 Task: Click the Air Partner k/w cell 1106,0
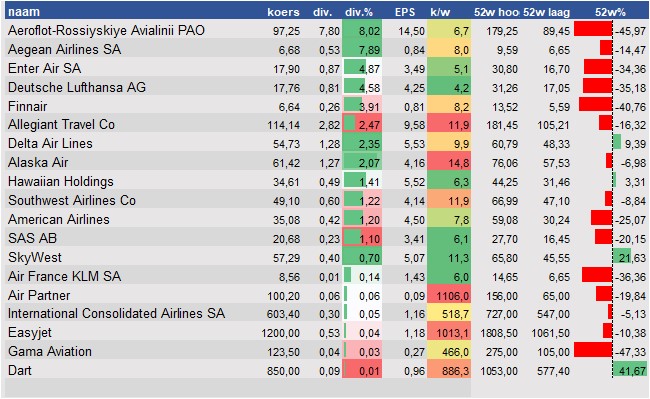tap(451, 295)
